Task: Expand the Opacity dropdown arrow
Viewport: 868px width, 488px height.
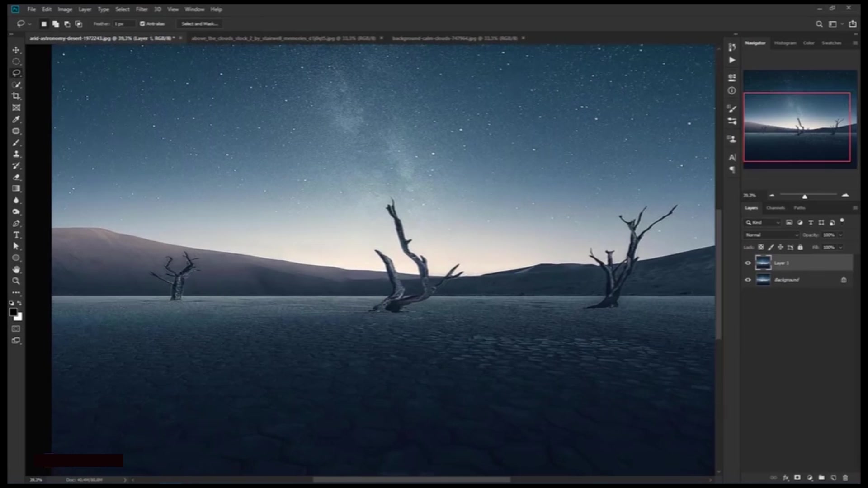Action: pos(840,235)
